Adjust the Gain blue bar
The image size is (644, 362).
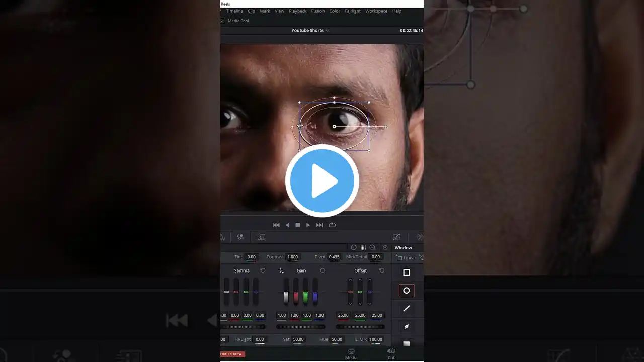point(315,292)
